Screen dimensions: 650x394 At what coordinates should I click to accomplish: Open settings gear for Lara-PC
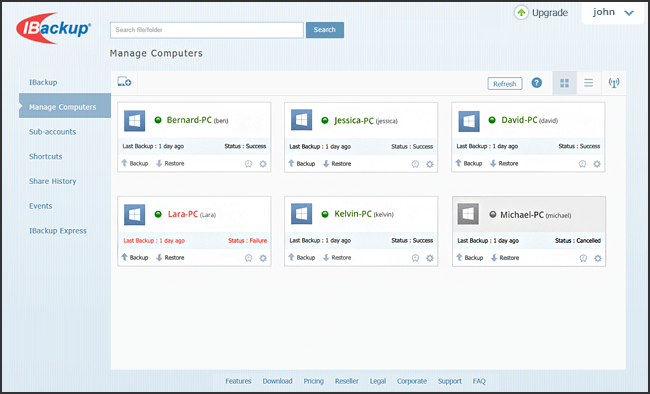tap(263, 258)
